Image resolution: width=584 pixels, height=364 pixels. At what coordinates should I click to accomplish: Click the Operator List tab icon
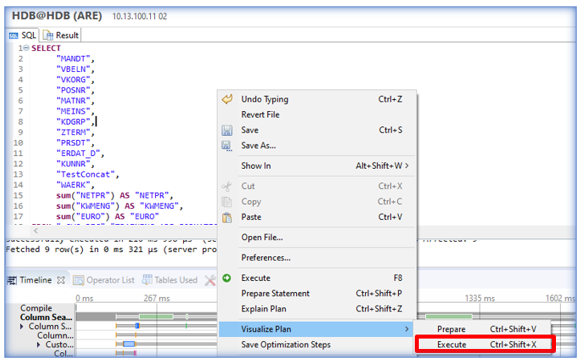coord(78,280)
